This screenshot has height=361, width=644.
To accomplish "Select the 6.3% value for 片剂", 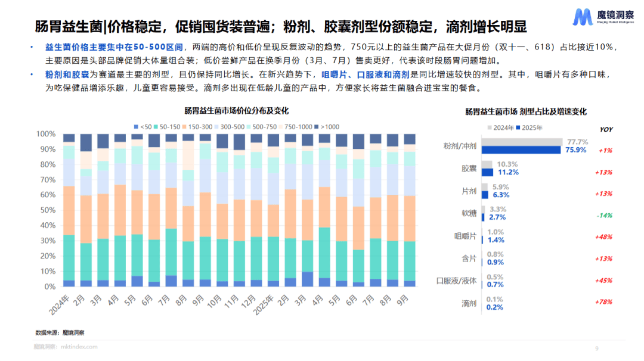I will point(501,195).
